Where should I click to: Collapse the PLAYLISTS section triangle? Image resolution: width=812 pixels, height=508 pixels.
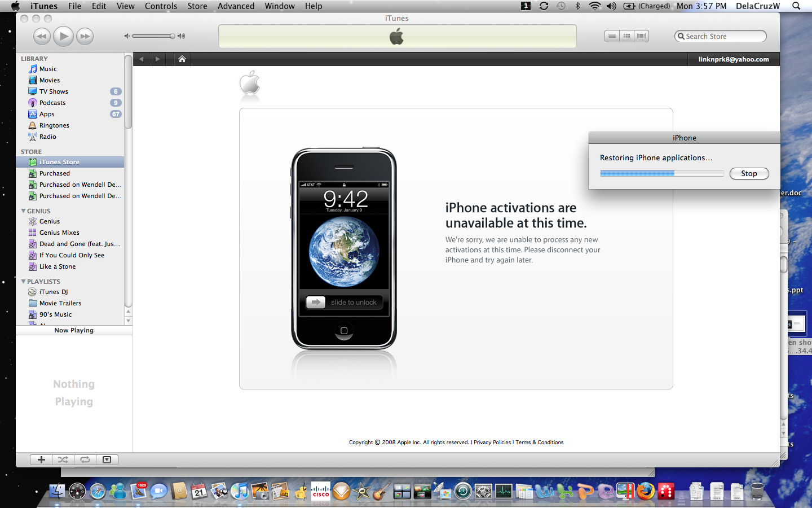(23, 282)
